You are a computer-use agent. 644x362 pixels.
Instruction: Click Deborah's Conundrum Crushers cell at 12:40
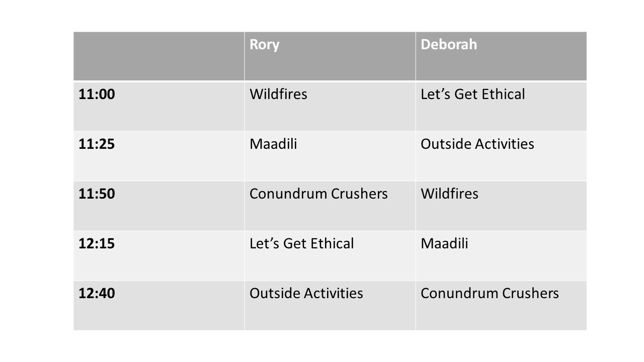click(501, 305)
